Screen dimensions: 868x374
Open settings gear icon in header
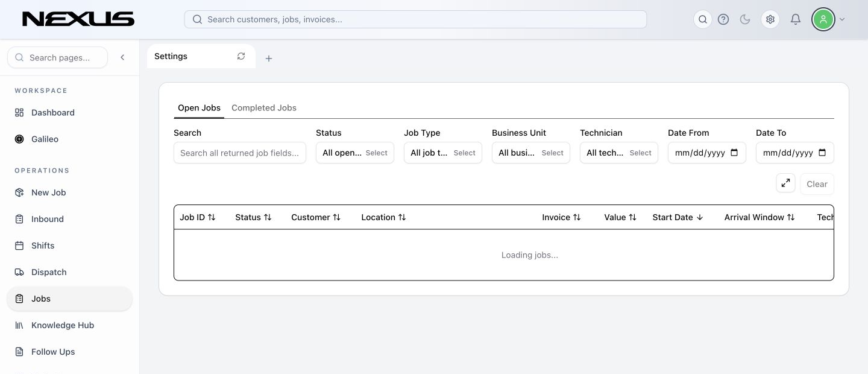(x=770, y=19)
